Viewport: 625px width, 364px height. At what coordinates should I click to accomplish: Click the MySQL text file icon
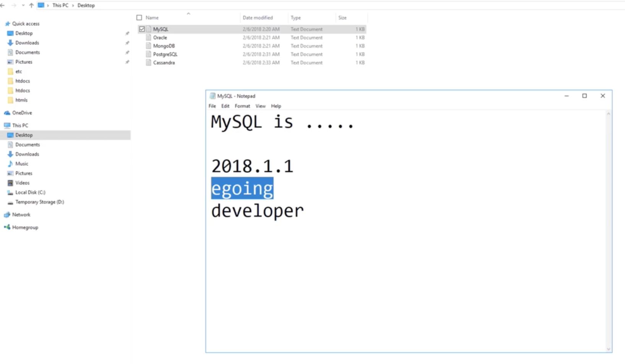148,29
